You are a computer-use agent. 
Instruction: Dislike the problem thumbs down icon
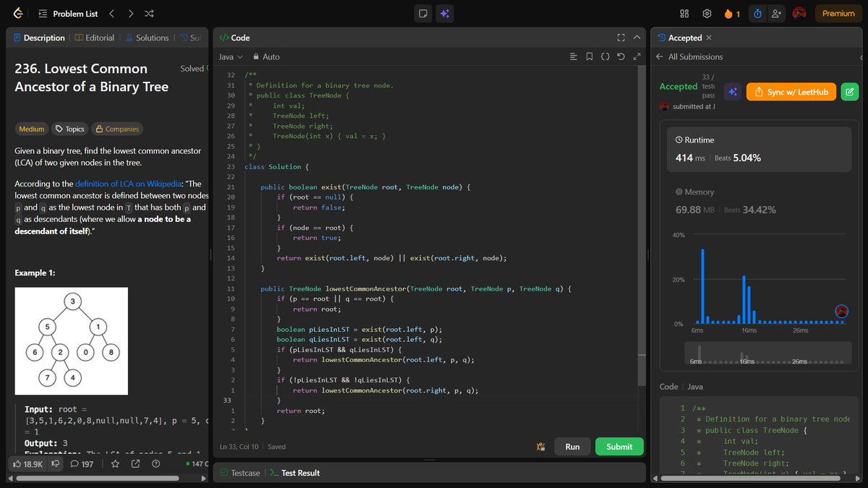click(55, 464)
